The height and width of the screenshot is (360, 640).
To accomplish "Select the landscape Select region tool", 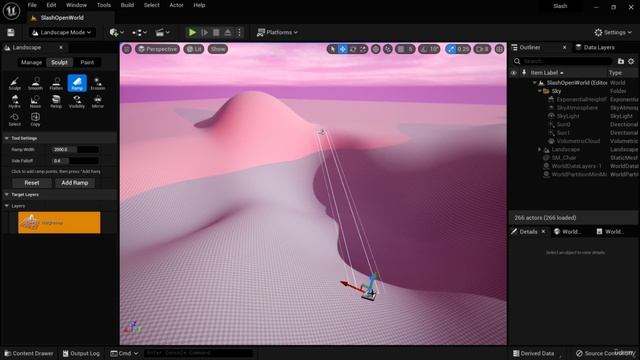I will point(15,119).
